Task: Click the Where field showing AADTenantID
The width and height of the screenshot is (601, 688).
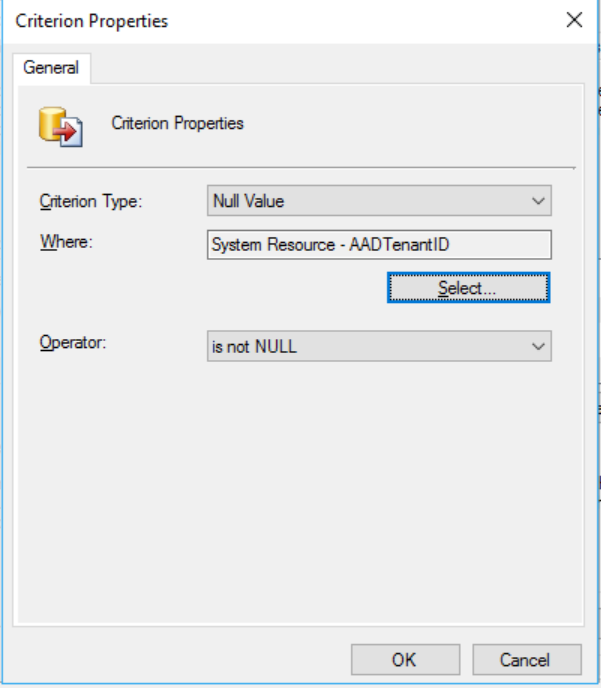Action: [378, 245]
